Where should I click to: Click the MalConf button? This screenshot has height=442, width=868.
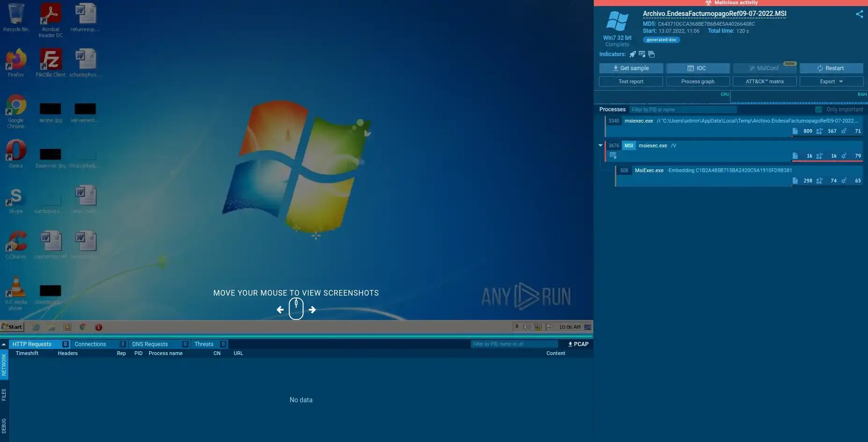[x=765, y=68]
